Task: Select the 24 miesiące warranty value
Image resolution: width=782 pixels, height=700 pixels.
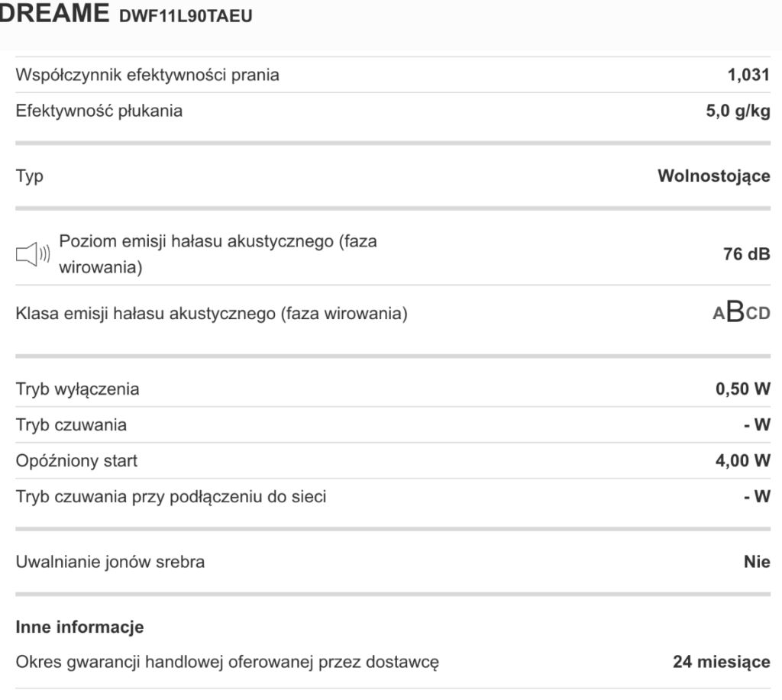Action: (x=721, y=662)
